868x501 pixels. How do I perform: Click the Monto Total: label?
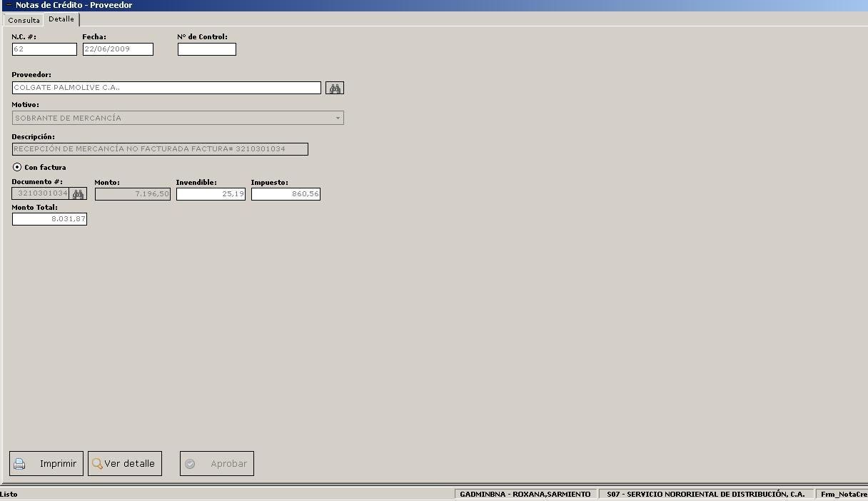[x=35, y=207]
